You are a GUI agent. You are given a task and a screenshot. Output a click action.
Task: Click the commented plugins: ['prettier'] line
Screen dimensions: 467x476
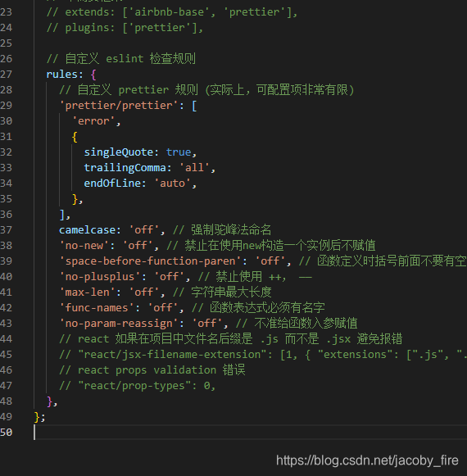pos(125,28)
